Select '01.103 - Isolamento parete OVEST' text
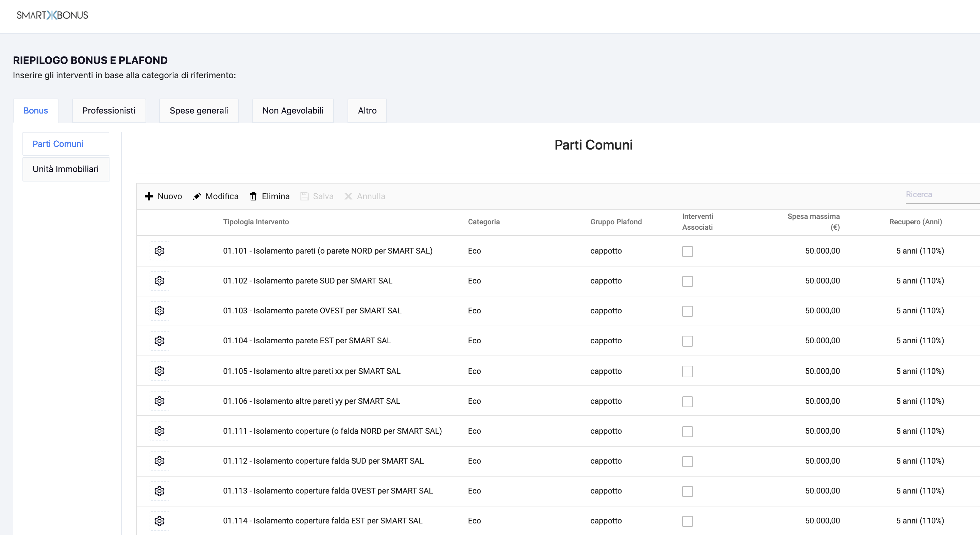The width and height of the screenshot is (980, 535). 312,311
